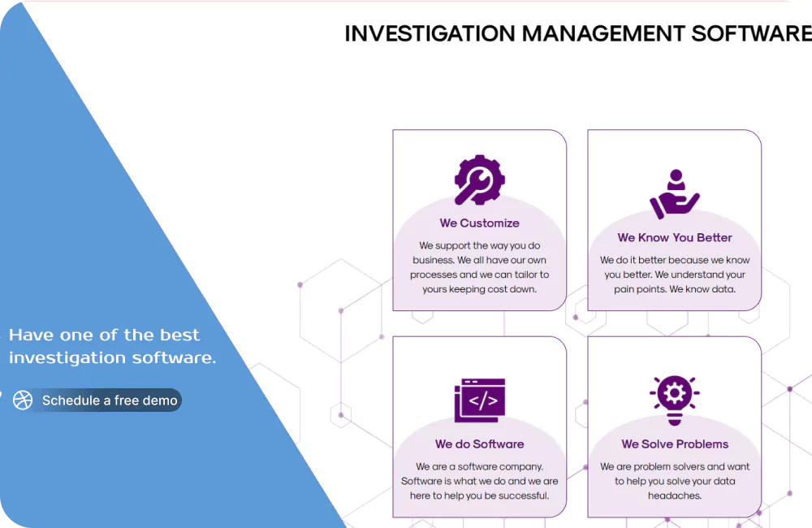The width and height of the screenshot is (812, 528).
Task: Select the We do Software heading
Action: pos(480,444)
